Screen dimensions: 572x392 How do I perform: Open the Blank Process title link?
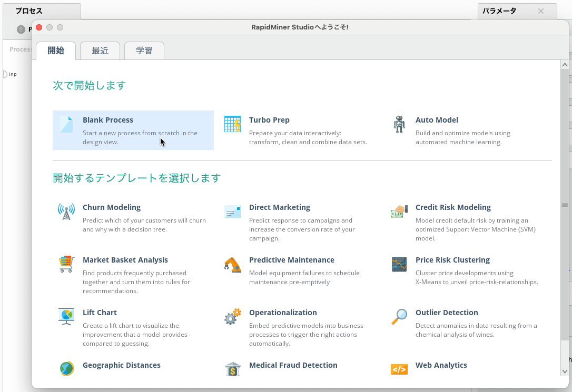(x=108, y=120)
